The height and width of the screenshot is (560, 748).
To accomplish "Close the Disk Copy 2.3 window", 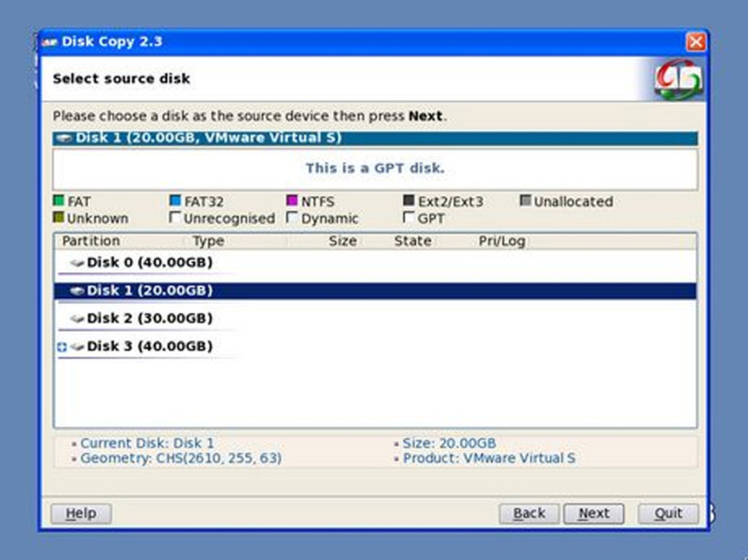I will tap(696, 42).
